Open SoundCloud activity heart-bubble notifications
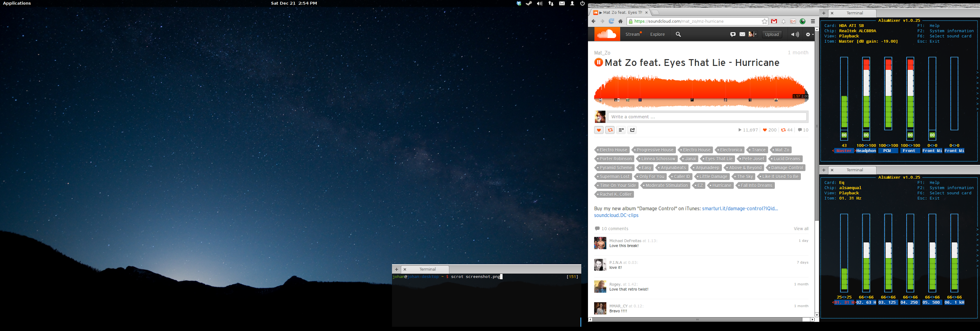 click(733, 34)
